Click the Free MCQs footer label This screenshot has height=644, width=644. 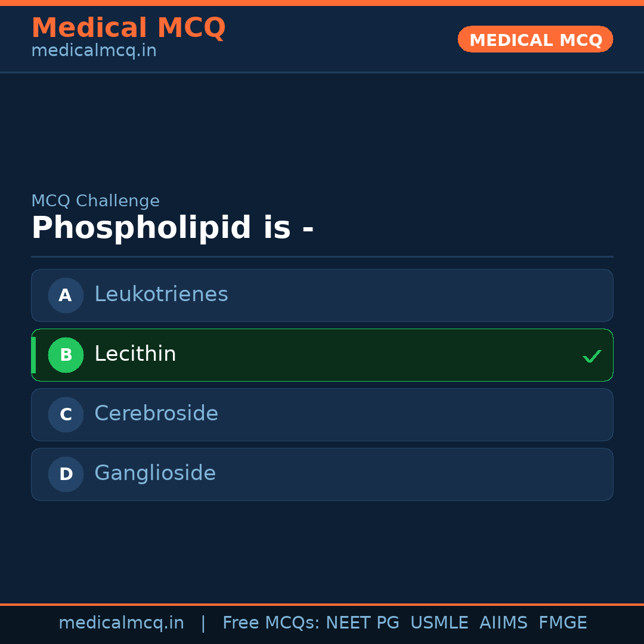271,623
